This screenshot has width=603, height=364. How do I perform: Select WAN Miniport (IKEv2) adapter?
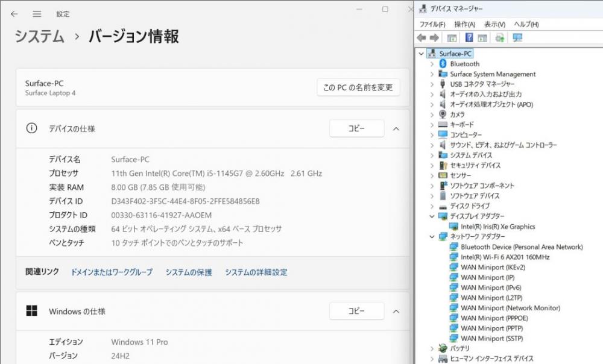tap(493, 267)
